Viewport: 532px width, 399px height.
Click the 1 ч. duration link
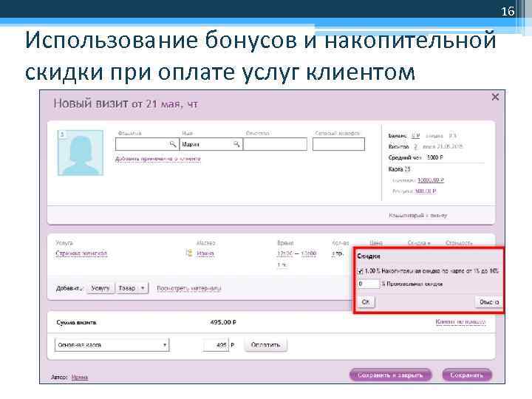[282, 265]
